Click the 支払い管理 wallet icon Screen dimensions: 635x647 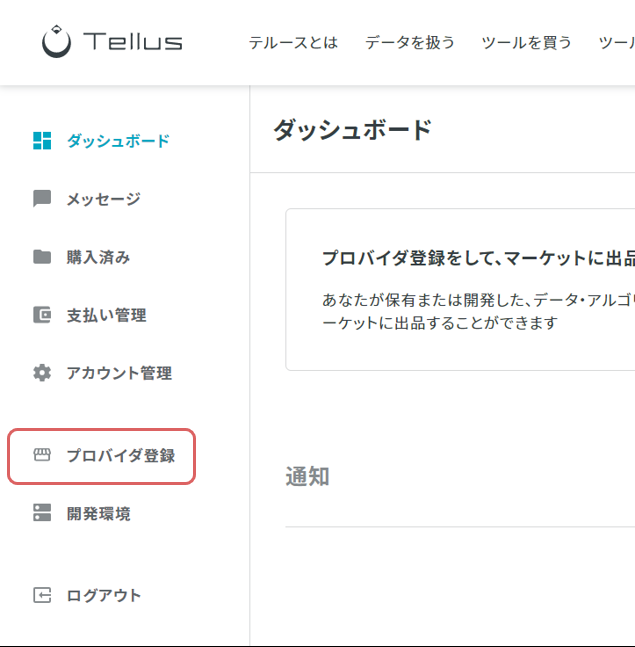[x=42, y=315]
